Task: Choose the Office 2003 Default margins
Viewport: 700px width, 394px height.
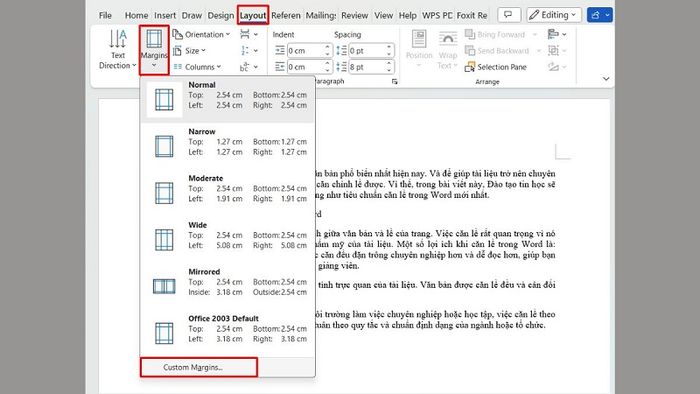Action: [228, 333]
